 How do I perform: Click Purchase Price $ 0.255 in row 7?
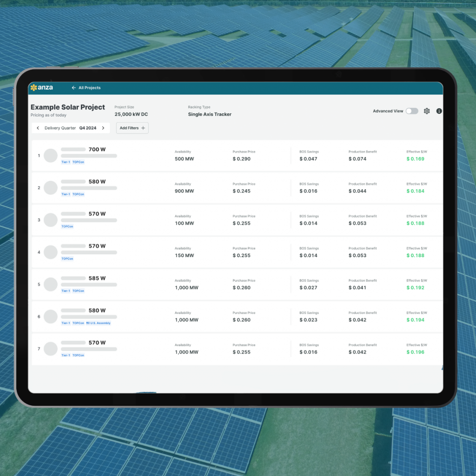click(x=241, y=352)
